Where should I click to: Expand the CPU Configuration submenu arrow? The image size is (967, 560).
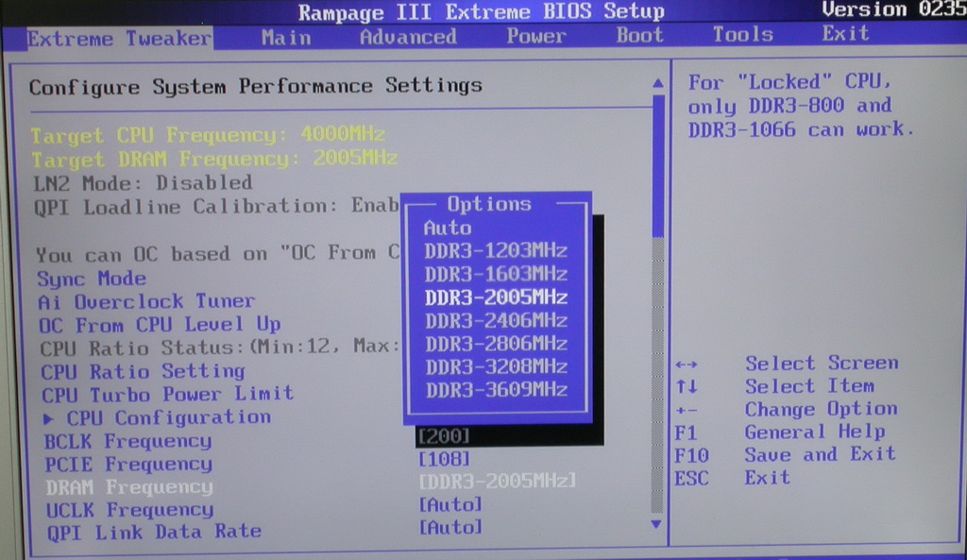pyautogui.click(x=49, y=419)
